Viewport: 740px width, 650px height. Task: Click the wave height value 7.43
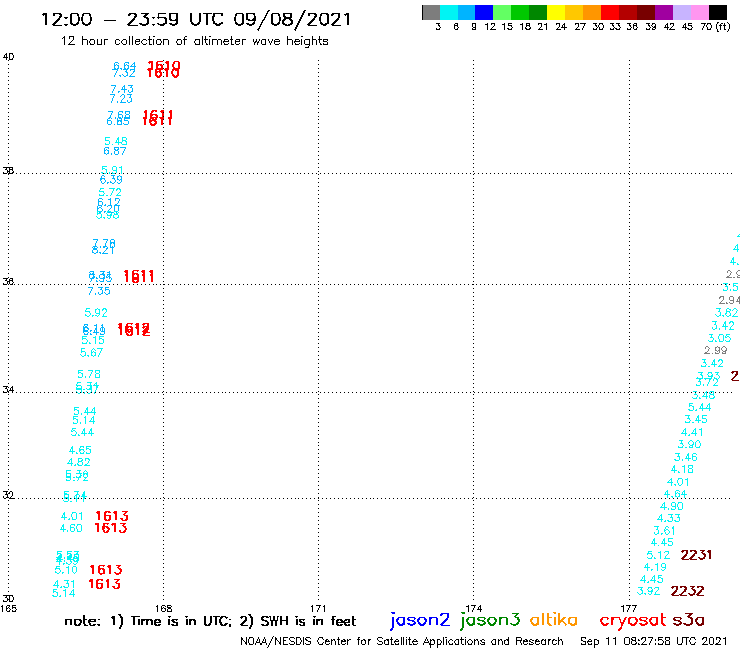(122, 89)
